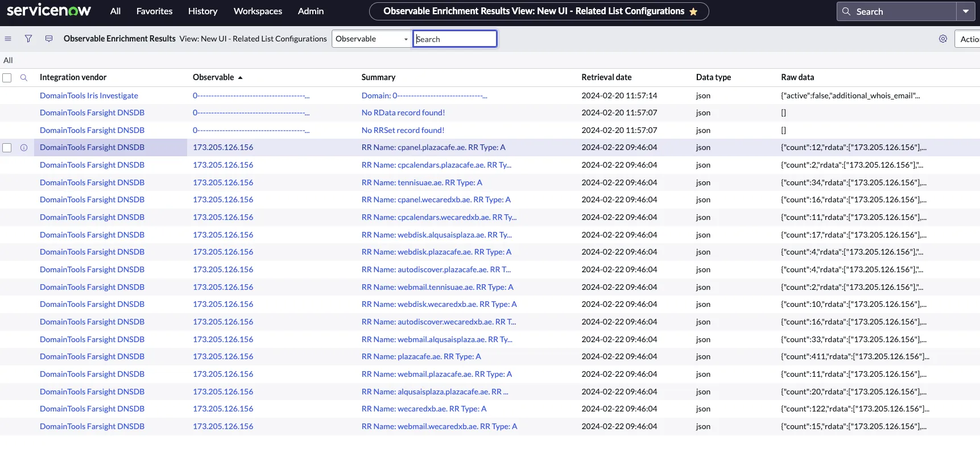
Task: Open the All menu
Action: pyautogui.click(x=115, y=11)
